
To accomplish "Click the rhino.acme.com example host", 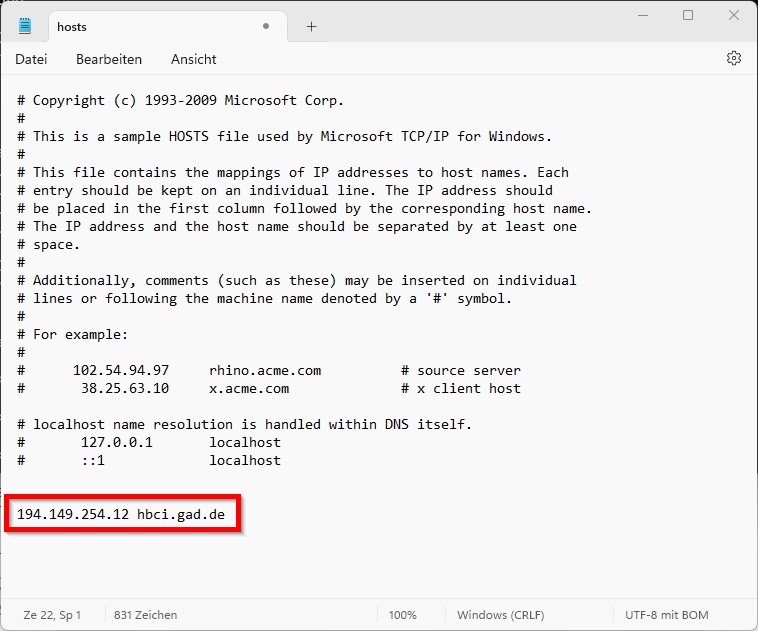I will pyautogui.click(x=265, y=370).
